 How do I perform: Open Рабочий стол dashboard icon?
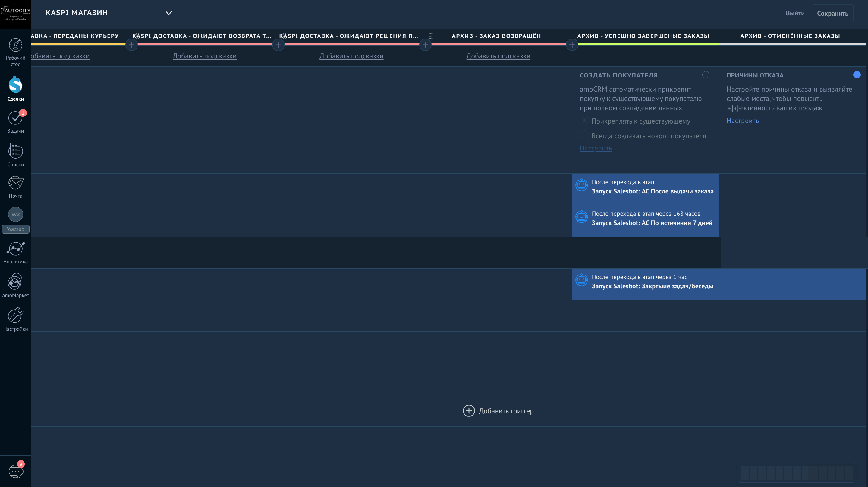[x=15, y=45]
